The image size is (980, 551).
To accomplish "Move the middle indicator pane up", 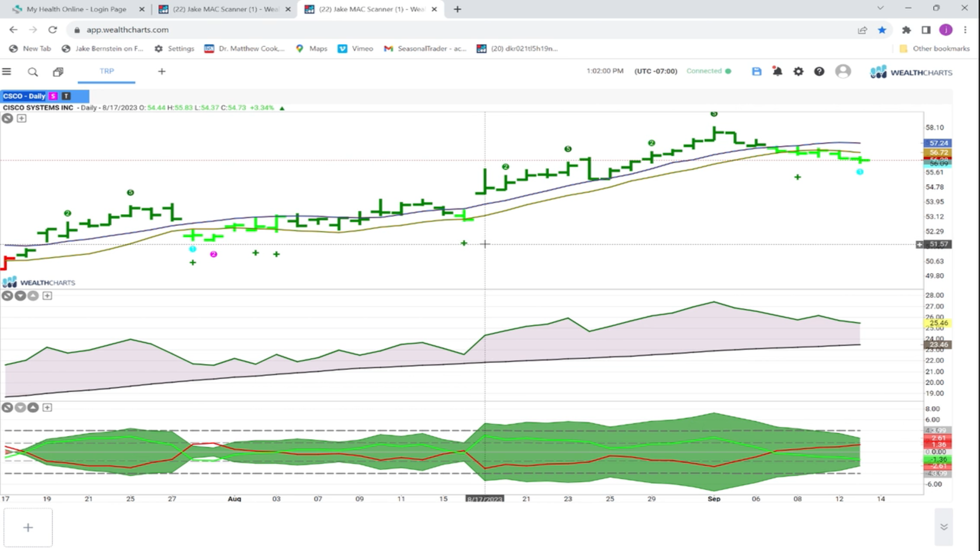I will click(x=33, y=296).
